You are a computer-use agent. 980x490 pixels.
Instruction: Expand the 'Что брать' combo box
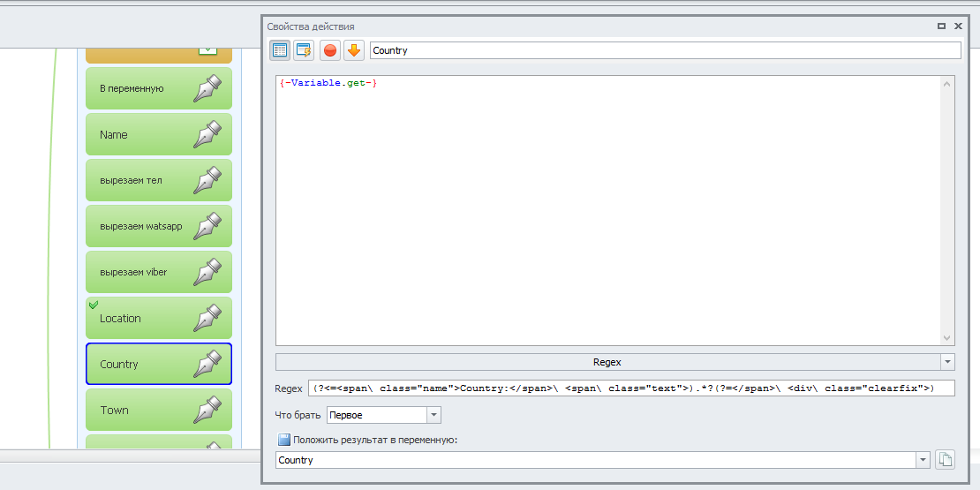(433, 415)
